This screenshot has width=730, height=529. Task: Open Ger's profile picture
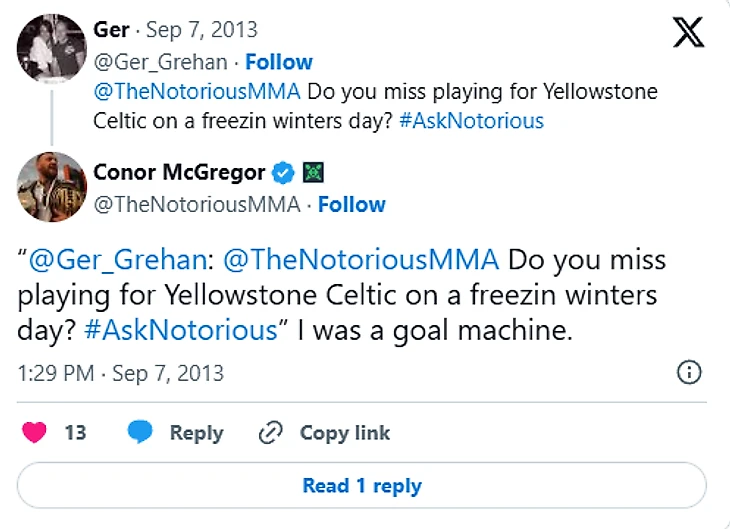(x=52, y=47)
